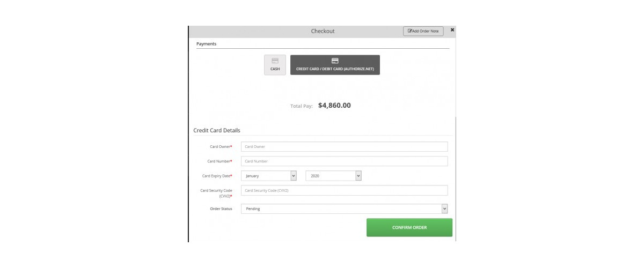Image resolution: width=644 pixels, height=268 pixels.
Task: Click the arrow on the month selector
Action: pos(293,176)
